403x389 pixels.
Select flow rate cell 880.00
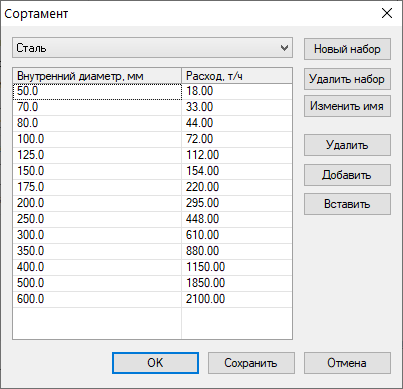(x=237, y=251)
